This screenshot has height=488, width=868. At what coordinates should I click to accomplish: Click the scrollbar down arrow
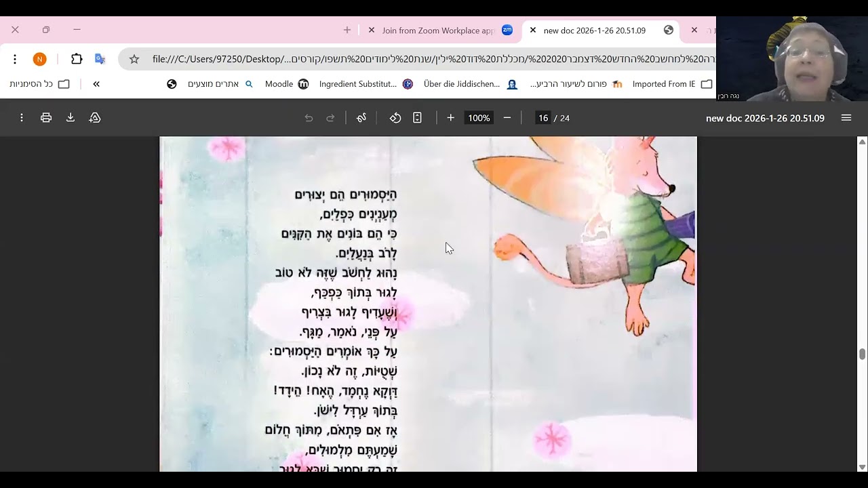pyautogui.click(x=863, y=467)
